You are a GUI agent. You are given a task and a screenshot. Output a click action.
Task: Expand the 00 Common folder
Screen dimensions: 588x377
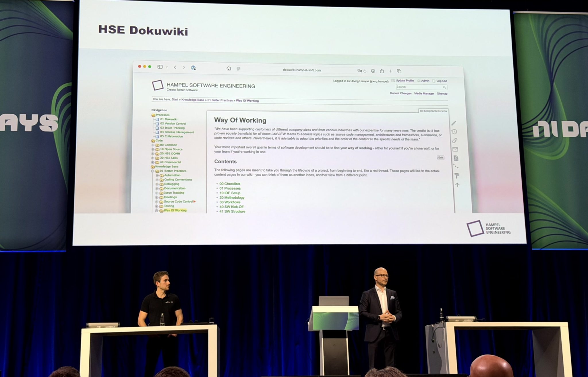[153, 145]
